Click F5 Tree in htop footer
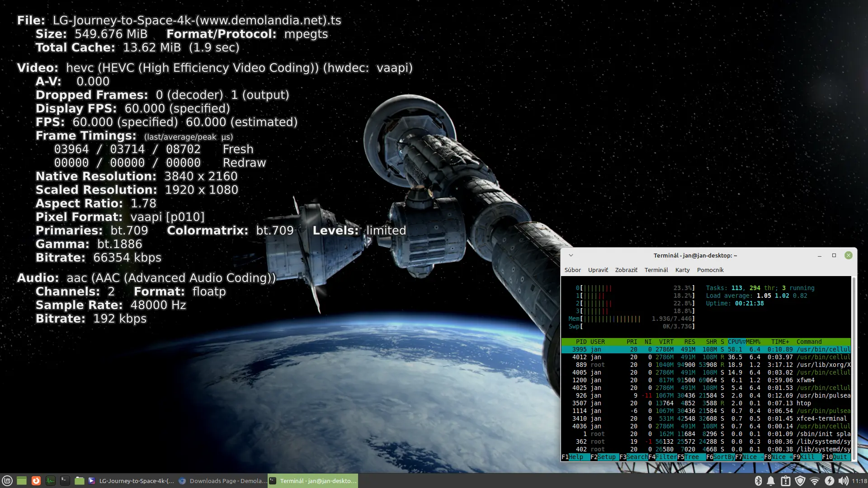 point(691,457)
